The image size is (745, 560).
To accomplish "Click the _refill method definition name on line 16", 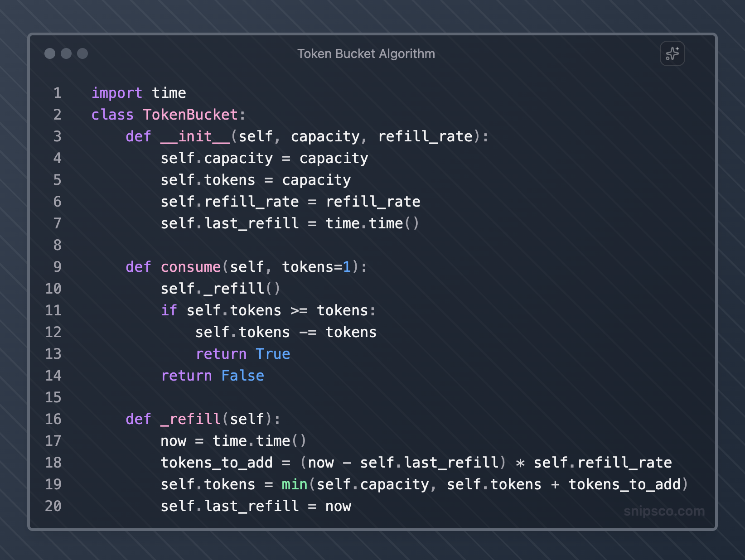I will click(191, 419).
